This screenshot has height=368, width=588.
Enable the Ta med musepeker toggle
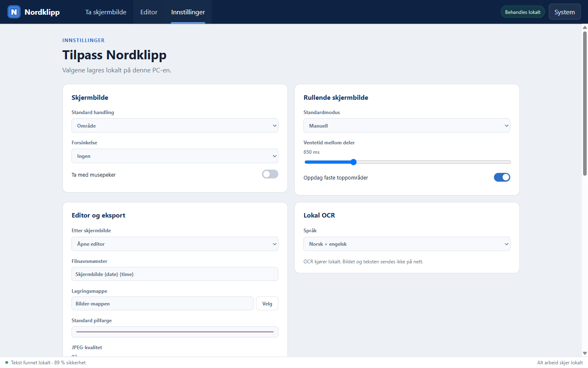pos(270,174)
